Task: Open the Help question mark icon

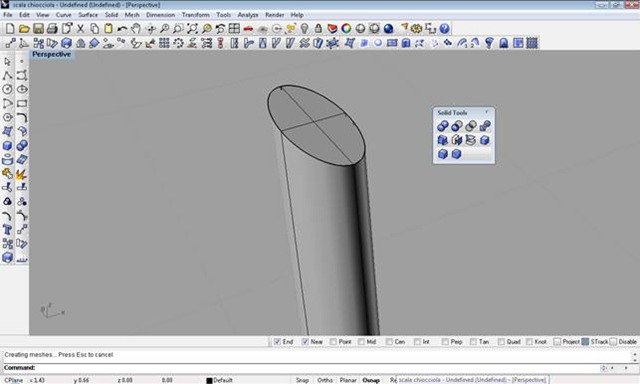Action: click(x=444, y=29)
